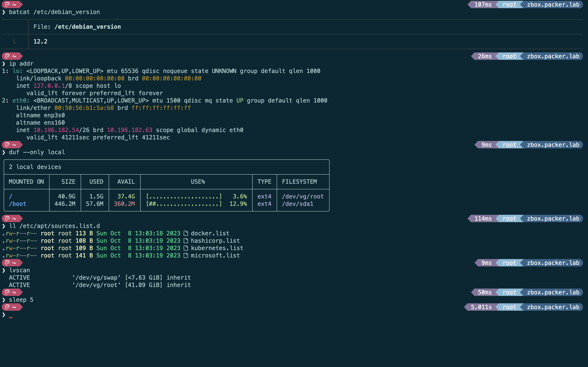Click the empty command prompt cursor line

coord(11,315)
